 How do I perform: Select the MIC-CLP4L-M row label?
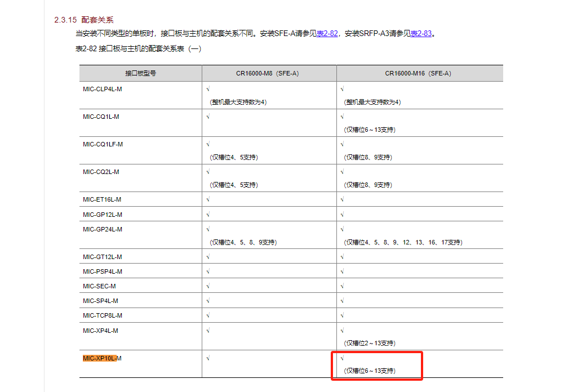(103, 89)
